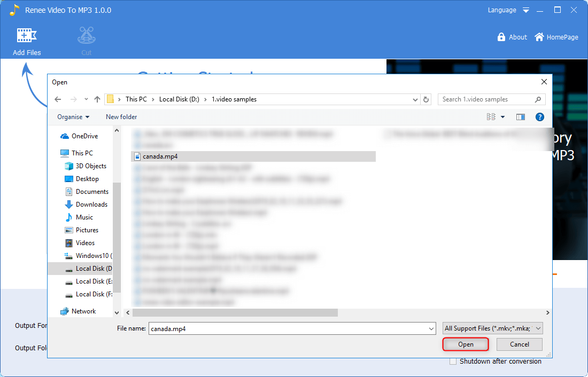Click the Search 1.video samples field
Viewport: 588px width, 377px height.
(x=486, y=99)
